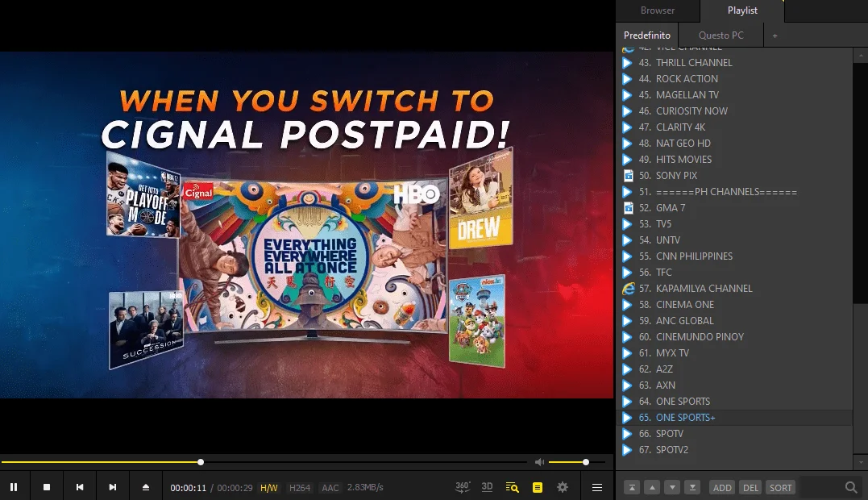Skip to the previous playlist item
The height and width of the screenshot is (500, 868).
click(x=80, y=487)
